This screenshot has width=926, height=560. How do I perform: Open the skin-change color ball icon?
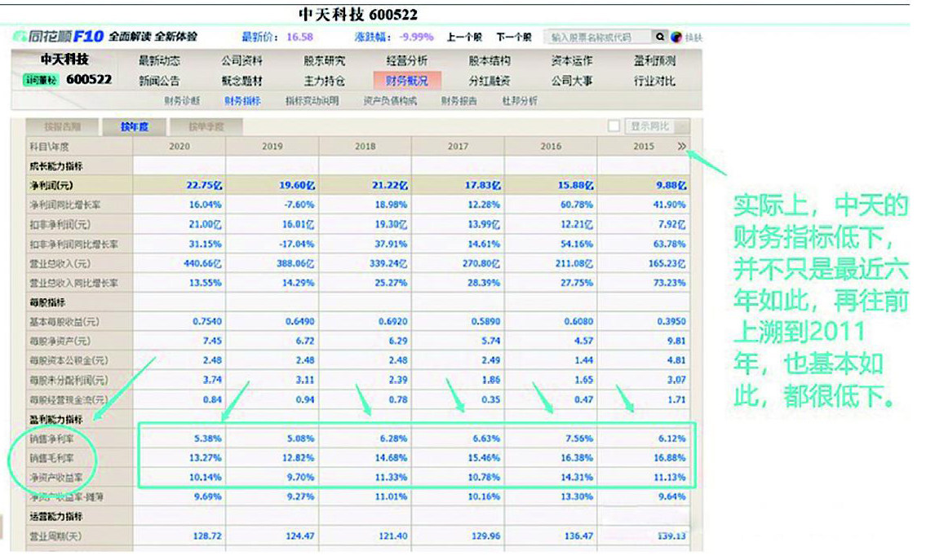pos(676,37)
